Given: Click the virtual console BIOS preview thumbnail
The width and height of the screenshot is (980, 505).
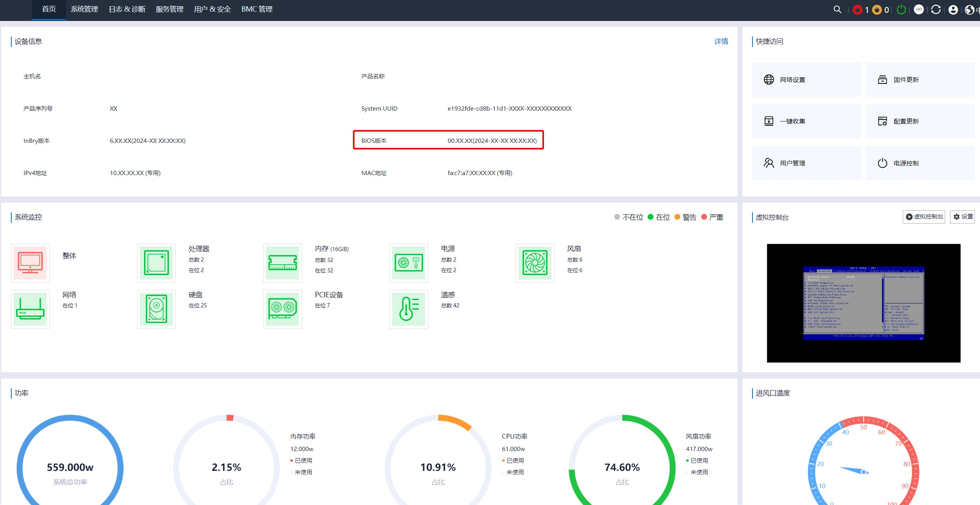Looking at the screenshot, I should click(864, 303).
